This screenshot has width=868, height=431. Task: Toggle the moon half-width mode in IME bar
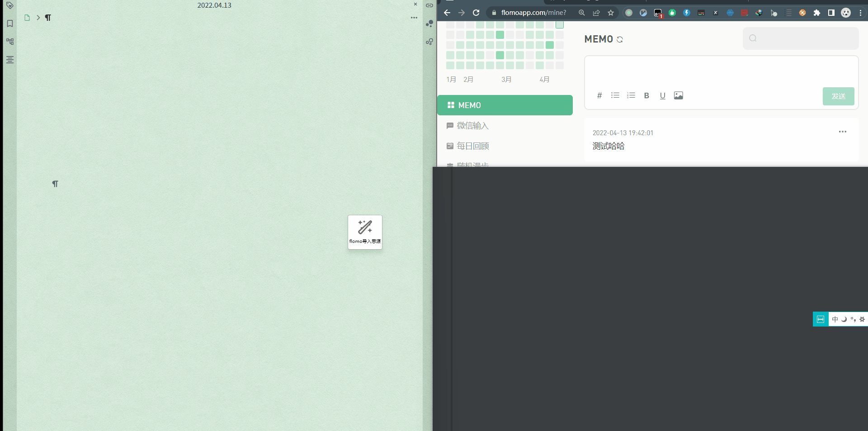(844, 319)
